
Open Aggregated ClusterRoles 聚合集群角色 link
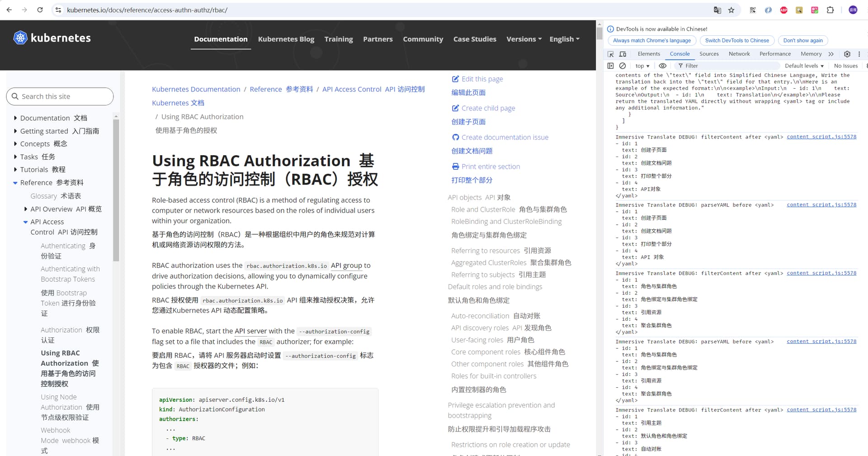pyautogui.click(x=511, y=262)
